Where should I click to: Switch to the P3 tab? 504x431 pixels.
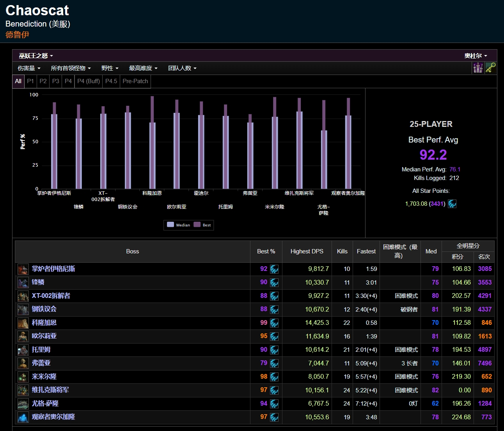[56, 81]
